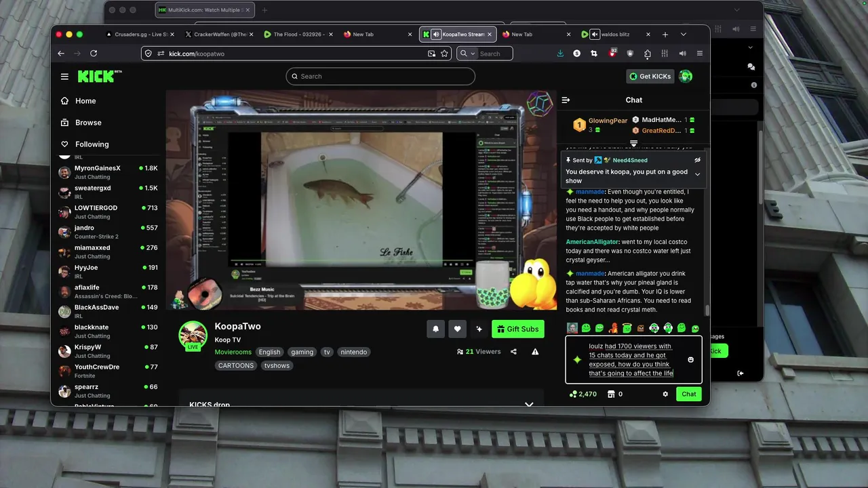Unmute the waldos blitz tab speaker icon
Screen dimensions: 868x488
(x=595, y=34)
